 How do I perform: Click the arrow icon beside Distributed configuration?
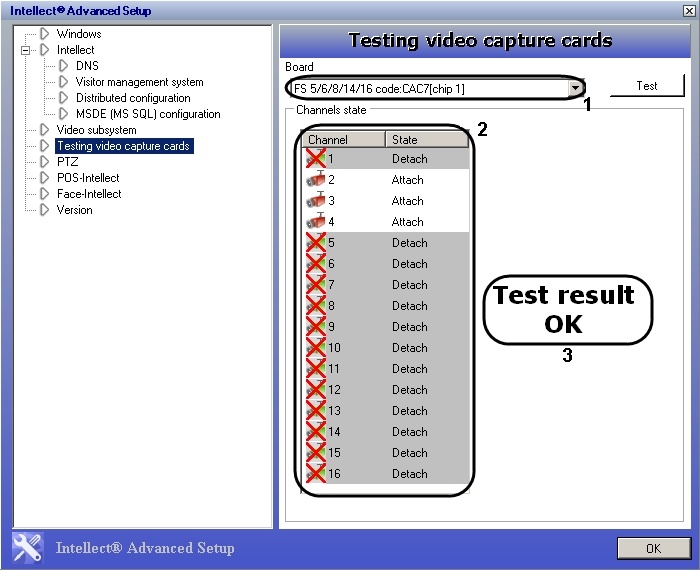pyautogui.click(x=63, y=98)
